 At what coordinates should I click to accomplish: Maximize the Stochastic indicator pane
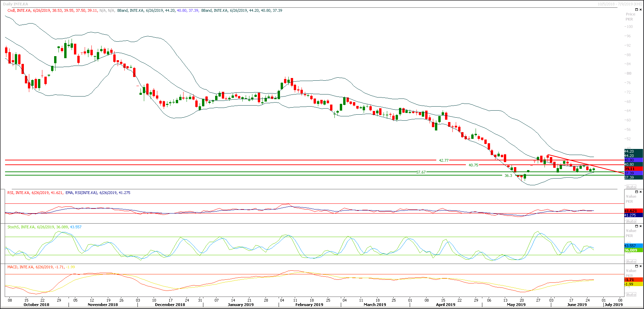(636, 226)
